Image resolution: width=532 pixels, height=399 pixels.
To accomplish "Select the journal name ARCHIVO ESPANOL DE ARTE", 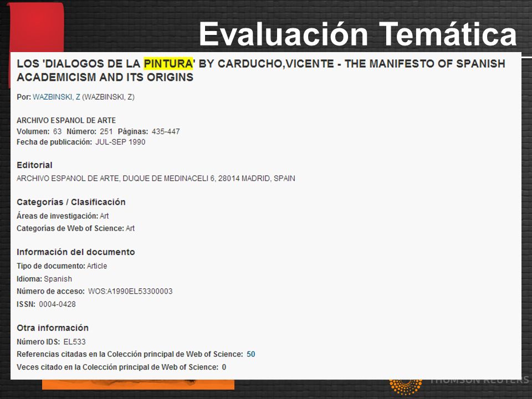I will (66, 120).
